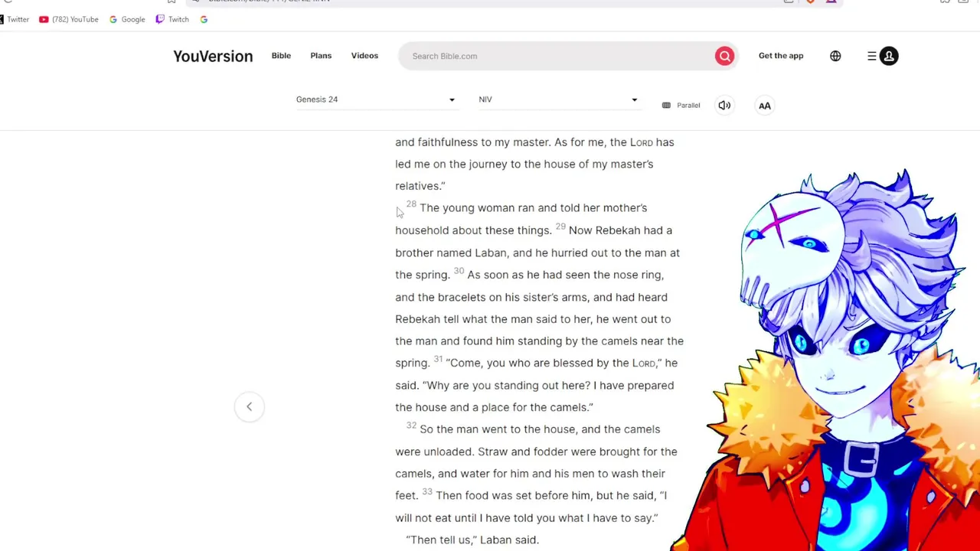This screenshot has height=551, width=980.
Task: Click the text '"Then tell us," Laban said.'
Action: pyautogui.click(x=472, y=540)
